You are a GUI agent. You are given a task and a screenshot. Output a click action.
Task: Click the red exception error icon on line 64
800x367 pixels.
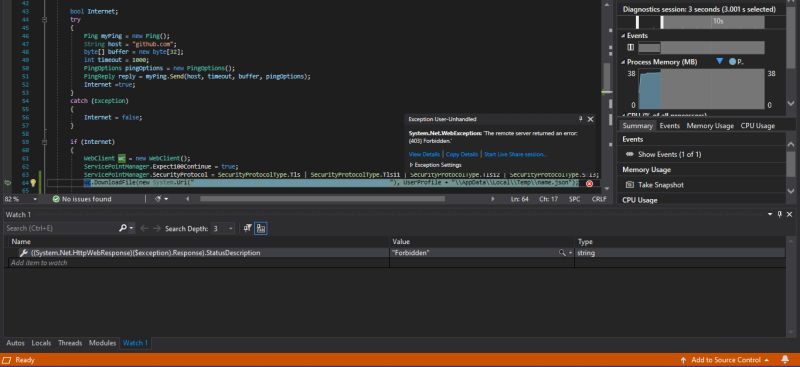pos(589,183)
